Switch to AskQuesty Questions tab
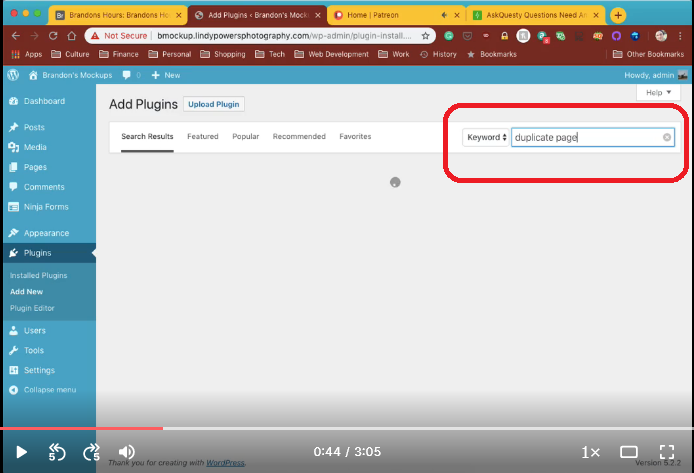This screenshot has height=473, width=694. click(x=536, y=15)
